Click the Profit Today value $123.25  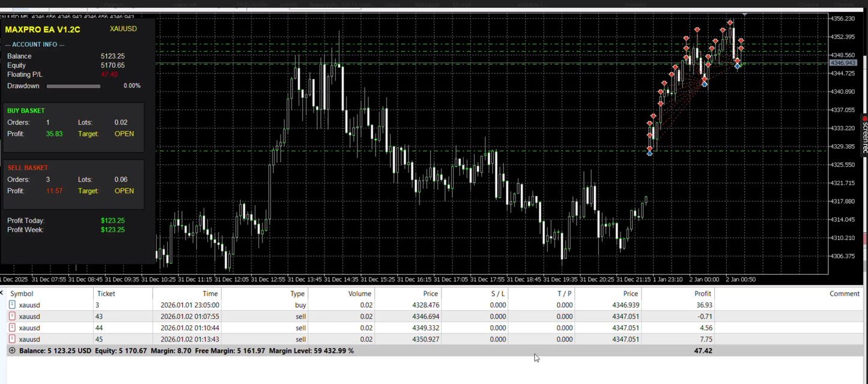pos(113,221)
